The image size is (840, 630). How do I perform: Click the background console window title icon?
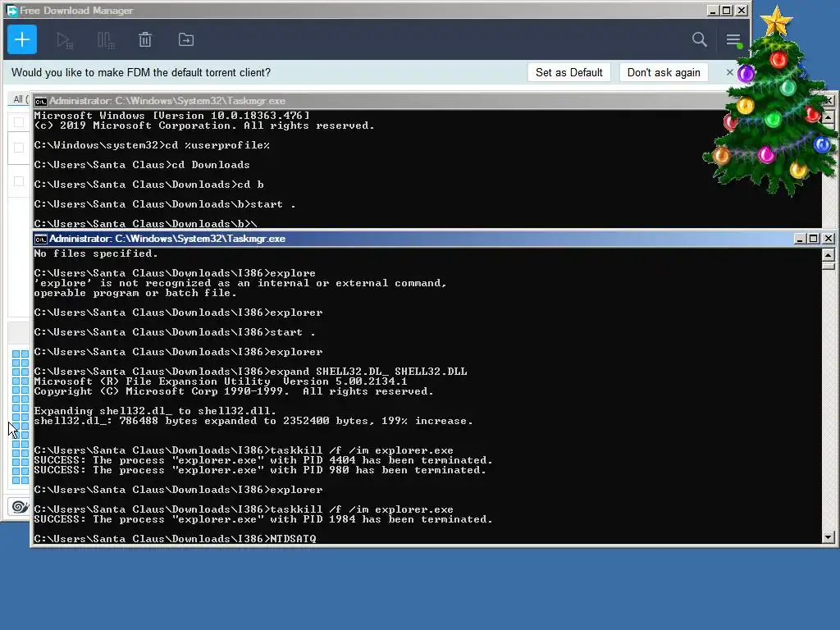pyautogui.click(x=41, y=101)
